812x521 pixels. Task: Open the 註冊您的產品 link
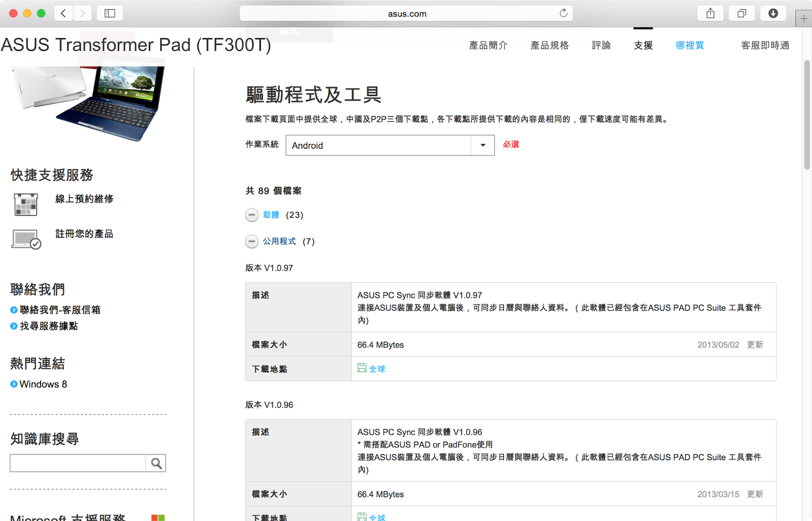click(84, 234)
